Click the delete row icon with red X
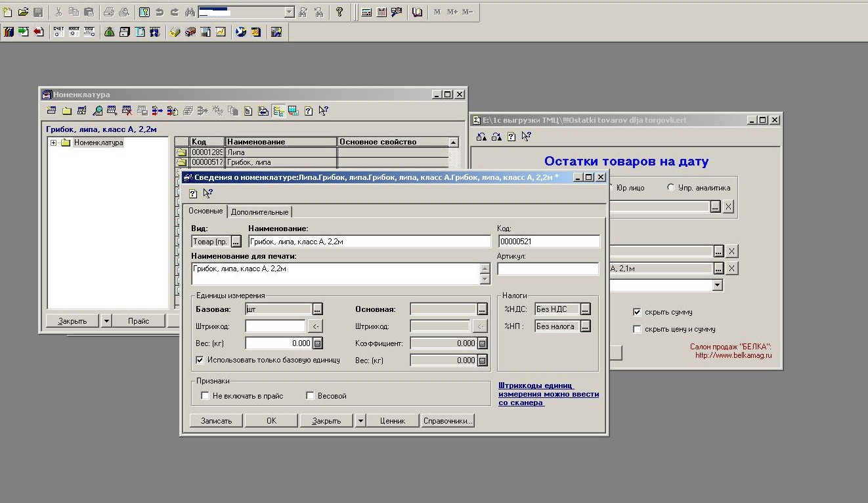Image resolution: width=868 pixels, height=503 pixels. (x=127, y=111)
